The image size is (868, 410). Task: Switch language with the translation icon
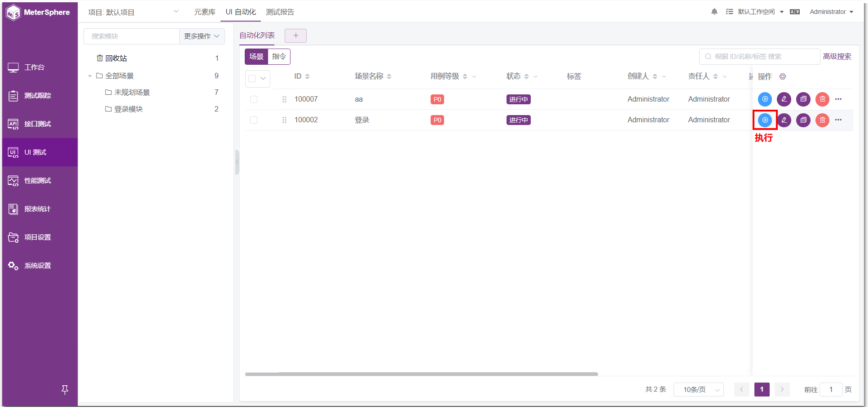coord(795,12)
